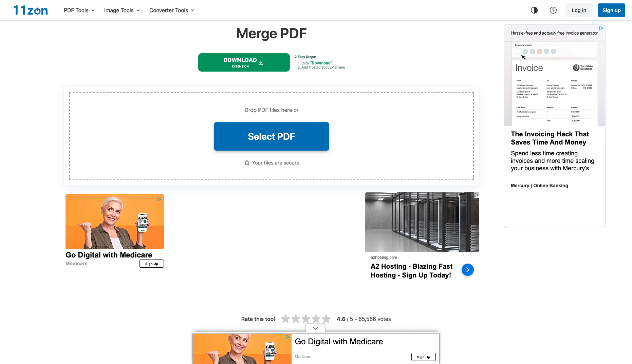
Task: Click the download arrow icon in green button
Action: point(261,62)
